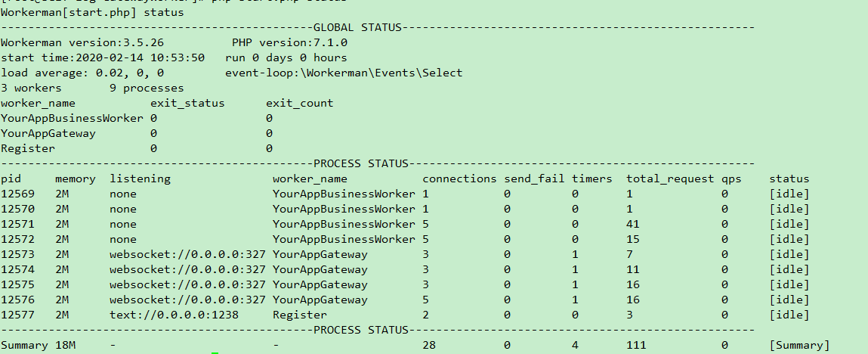Click the 'Summary' label in the bottom row

(25, 345)
